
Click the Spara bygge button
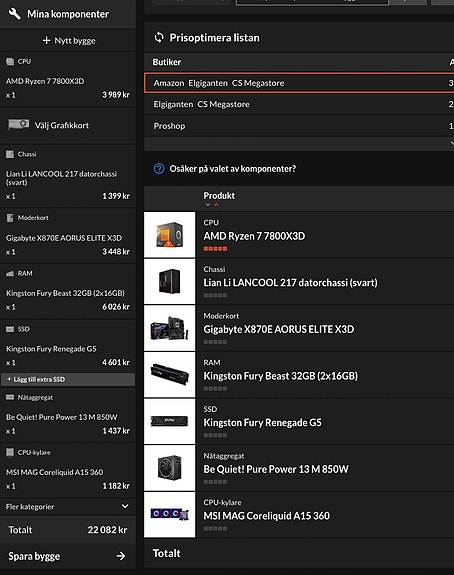(68, 556)
